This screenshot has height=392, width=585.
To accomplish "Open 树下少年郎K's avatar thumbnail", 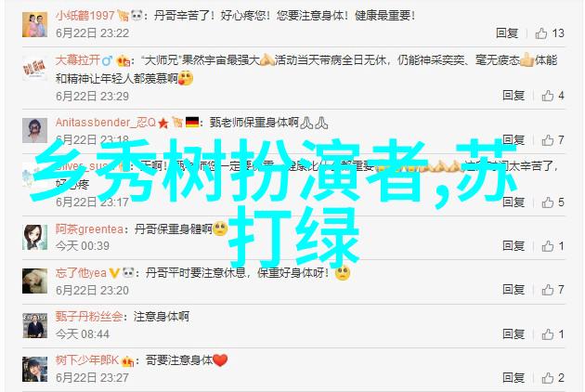I will pos(34,369).
